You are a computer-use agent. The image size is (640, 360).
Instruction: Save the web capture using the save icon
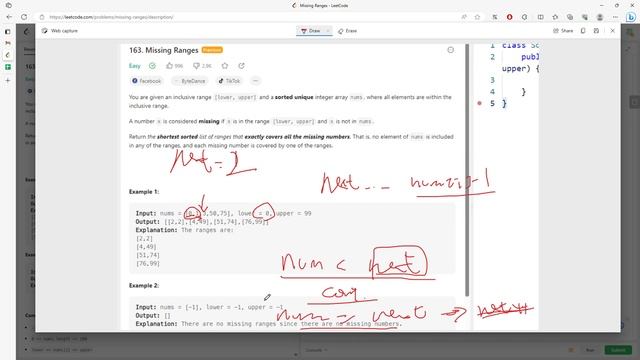(x=596, y=31)
